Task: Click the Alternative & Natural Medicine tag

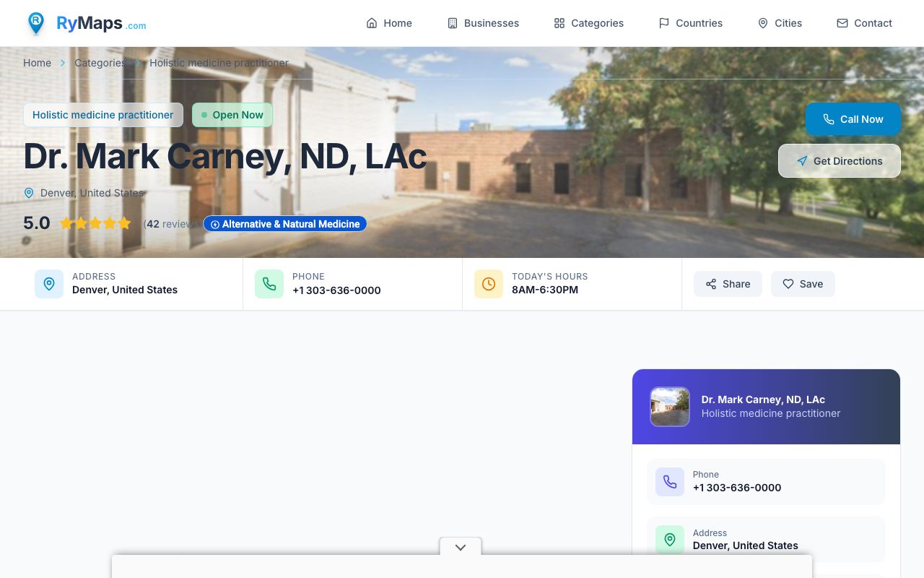Action: (285, 224)
